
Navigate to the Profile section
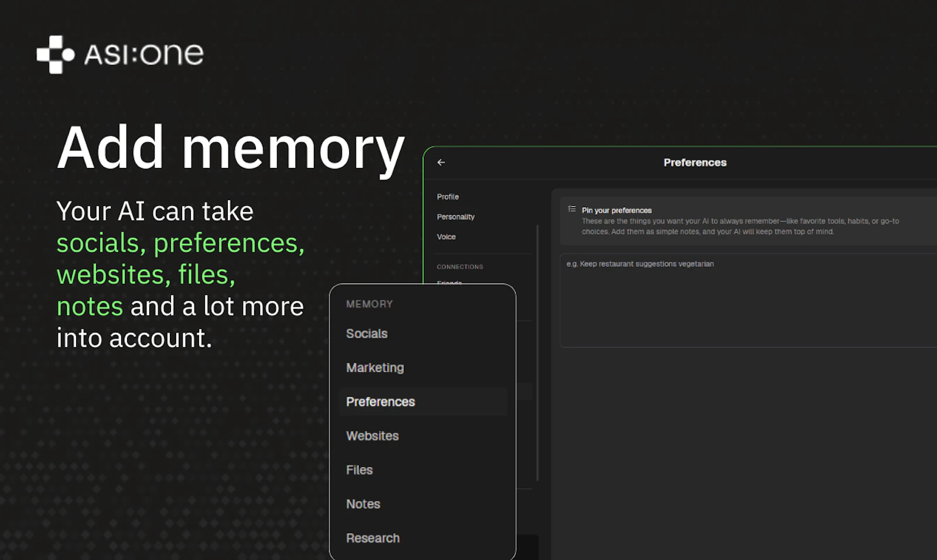(447, 197)
